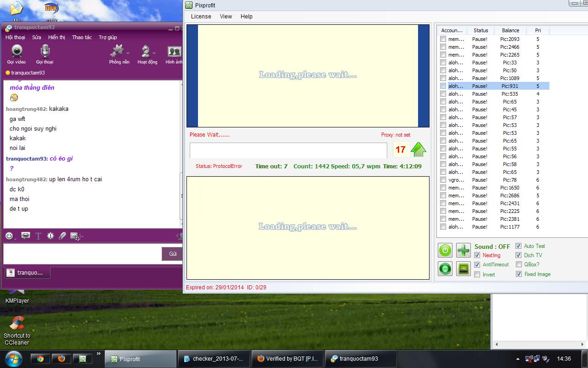
Task: Click the captcha answer input field
Action: 288,150
